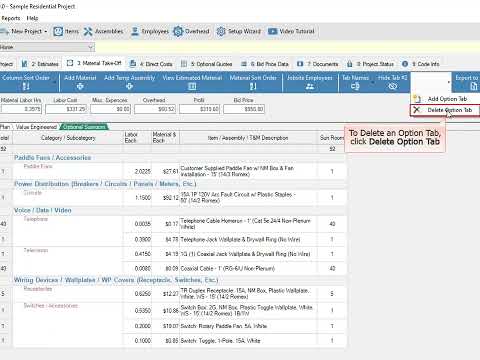
Task: Click Tab Names button
Action: (x=355, y=82)
